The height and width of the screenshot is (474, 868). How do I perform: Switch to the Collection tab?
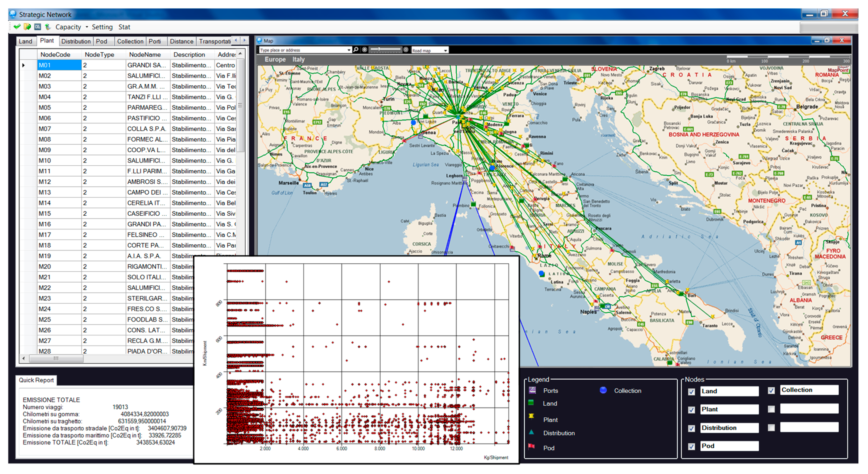(x=130, y=41)
